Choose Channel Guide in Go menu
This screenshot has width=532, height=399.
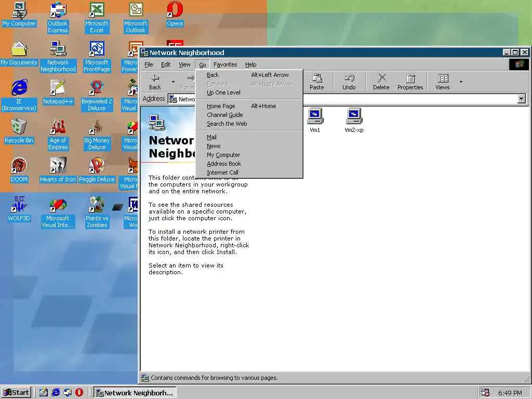(x=249, y=115)
